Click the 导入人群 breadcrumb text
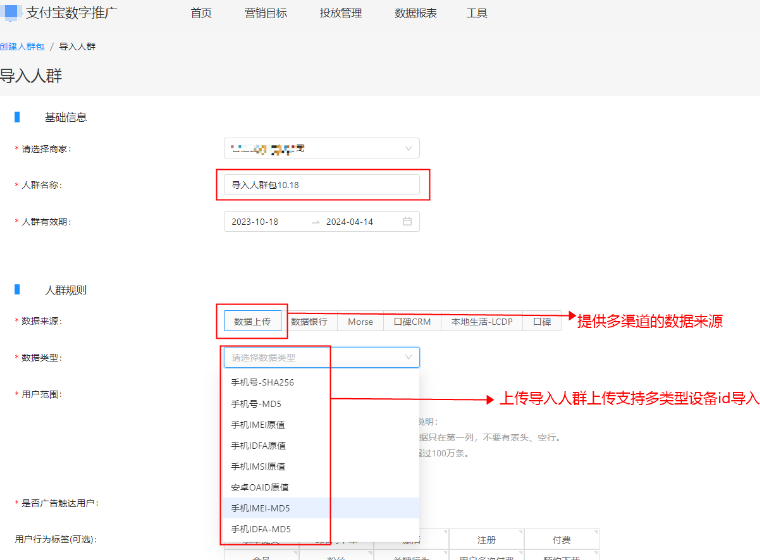Image resolution: width=760 pixels, height=560 pixels. tap(77, 47)
